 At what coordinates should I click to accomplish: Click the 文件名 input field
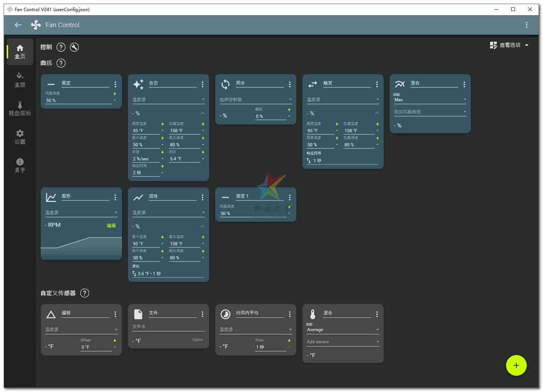point(168,327)
